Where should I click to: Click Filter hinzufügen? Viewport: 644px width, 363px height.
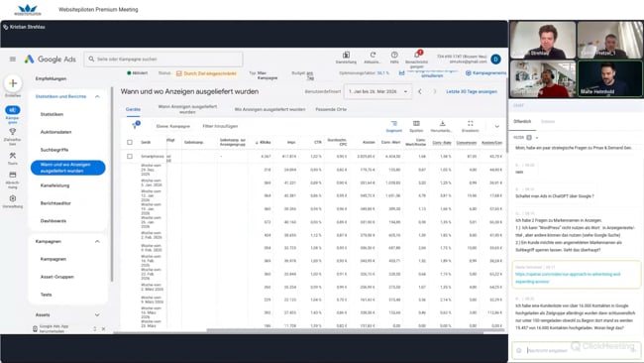[x=220, y=126]
